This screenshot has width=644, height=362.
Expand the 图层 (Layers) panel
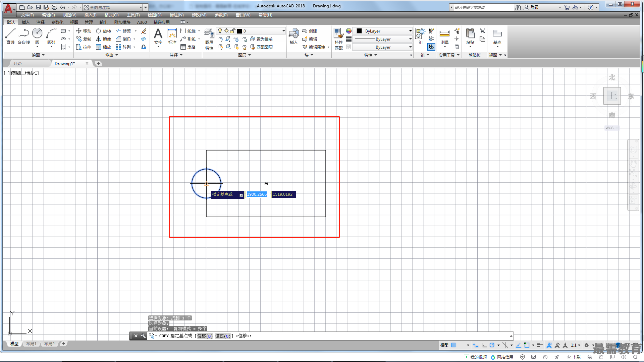pos(245,55)
